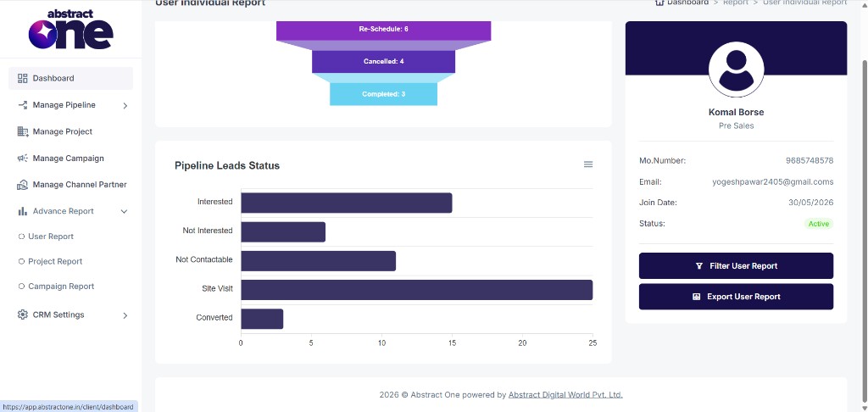Click the Manage Project building icon
Viewport: 868px width, 412px height.
(22, 131)
